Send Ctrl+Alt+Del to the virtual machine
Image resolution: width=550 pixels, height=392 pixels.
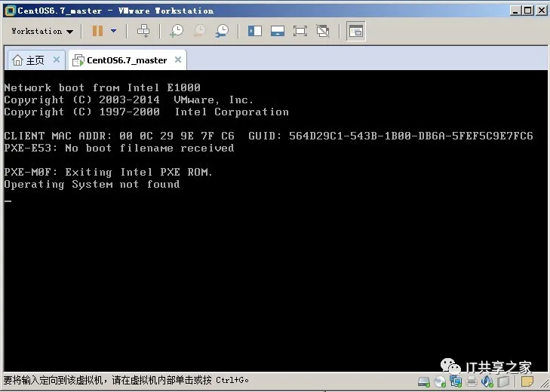[x=143, y=31]
